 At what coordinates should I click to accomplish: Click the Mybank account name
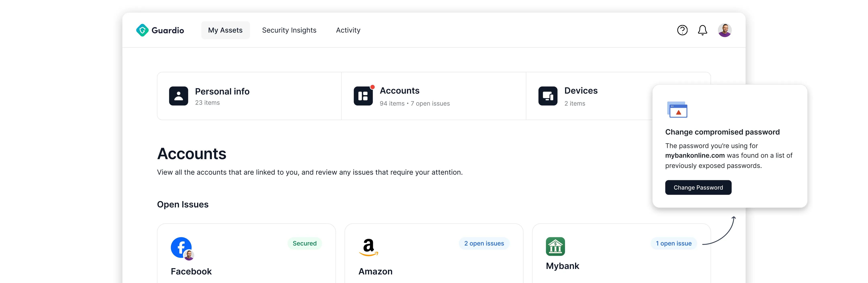(x=562, y=266)
